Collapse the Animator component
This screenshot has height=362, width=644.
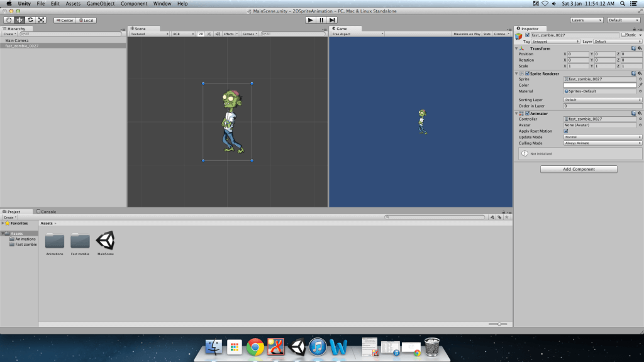[x=516, y=113]
